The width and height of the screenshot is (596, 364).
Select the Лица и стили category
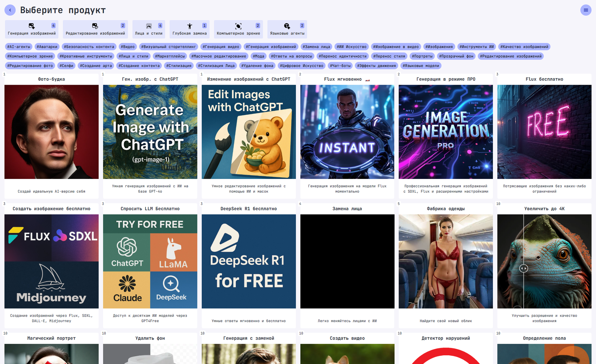click(149, 29)
